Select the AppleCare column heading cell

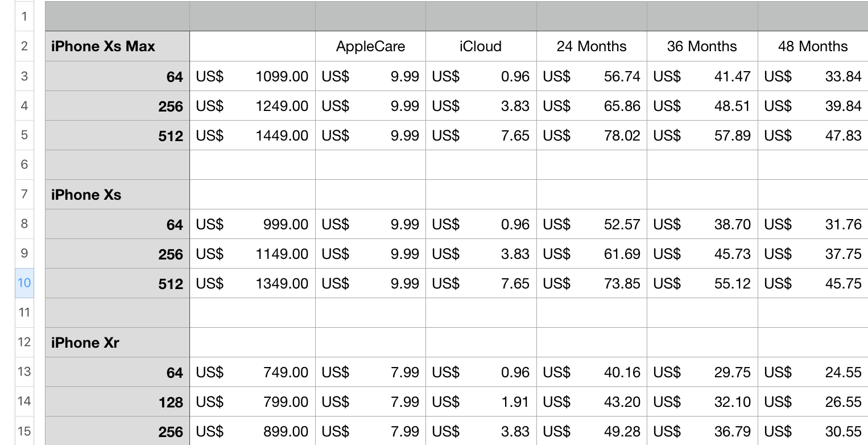pyautogui.click(x=370, y=47)
